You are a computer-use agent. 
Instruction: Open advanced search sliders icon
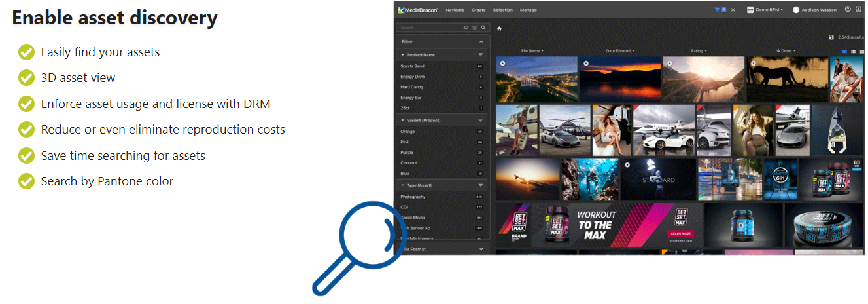475,28
